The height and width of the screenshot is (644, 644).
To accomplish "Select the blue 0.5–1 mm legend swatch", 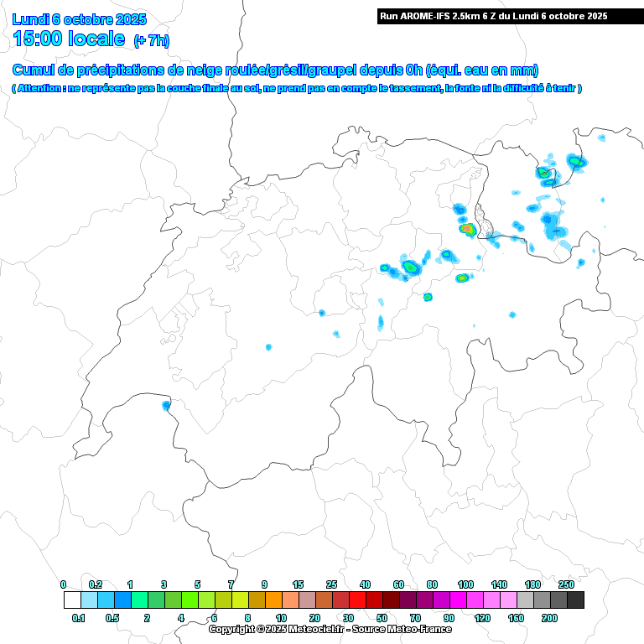I will point(122,600).
